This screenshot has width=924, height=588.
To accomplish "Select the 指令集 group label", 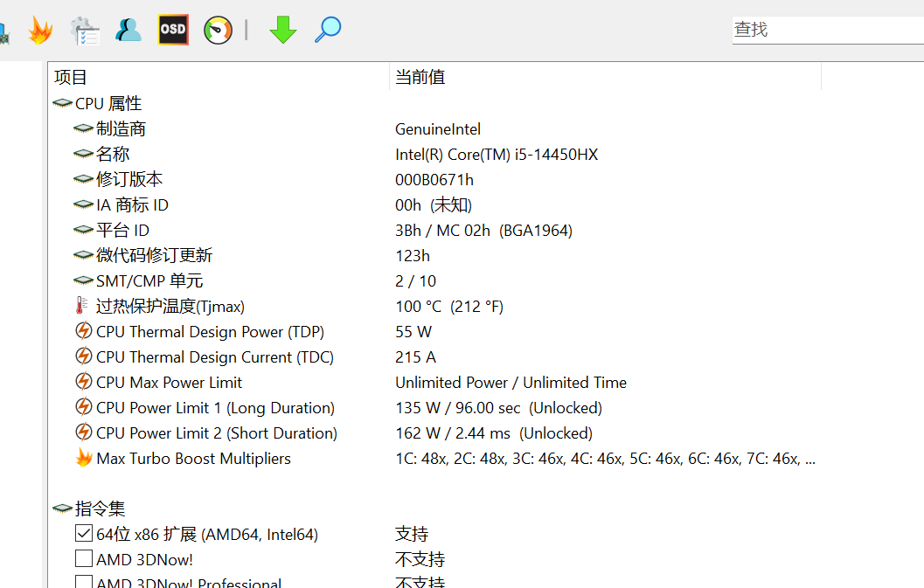I will point(101,508).
